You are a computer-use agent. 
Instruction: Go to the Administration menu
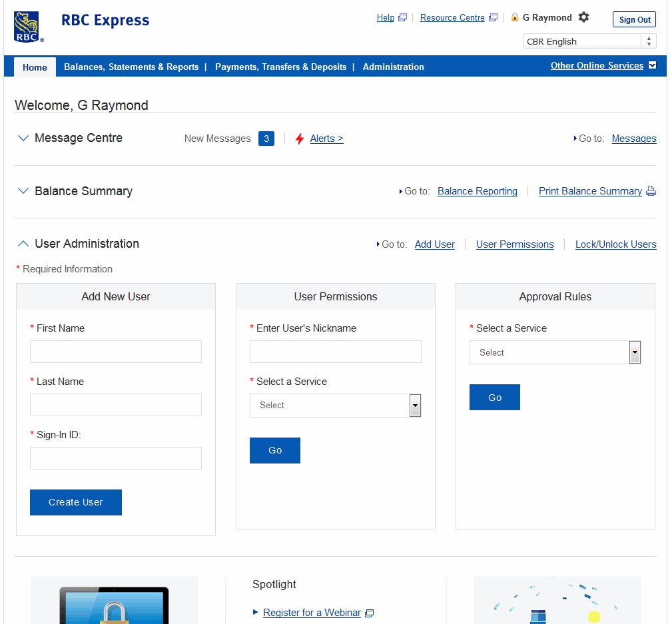[393, 67]
